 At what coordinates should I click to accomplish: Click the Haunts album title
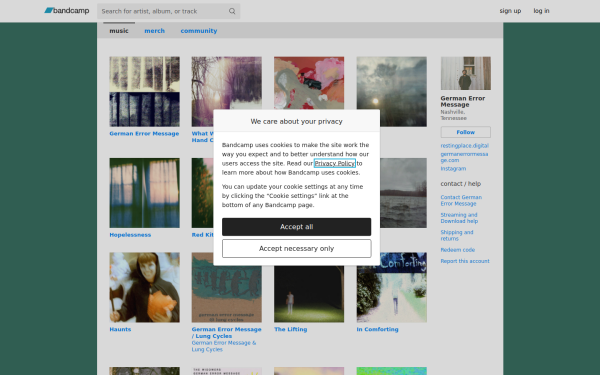[120, 329]
